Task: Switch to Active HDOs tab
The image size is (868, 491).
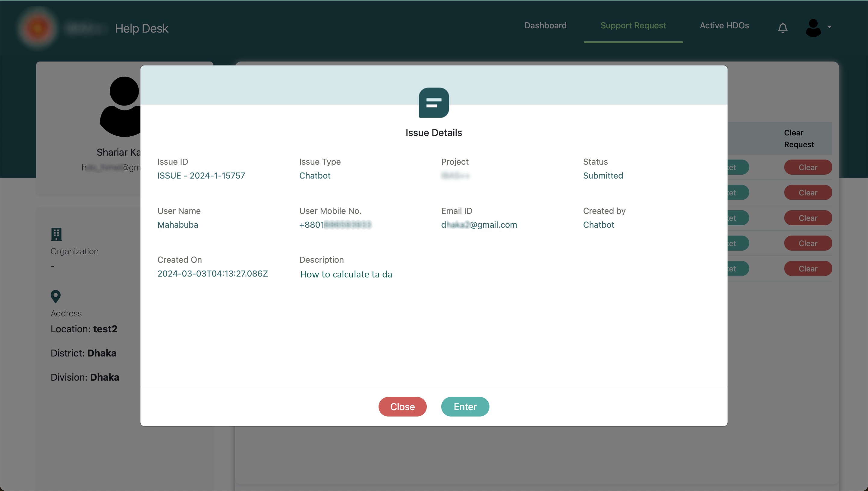Action: pyautogui.click(x=724, y=26)
